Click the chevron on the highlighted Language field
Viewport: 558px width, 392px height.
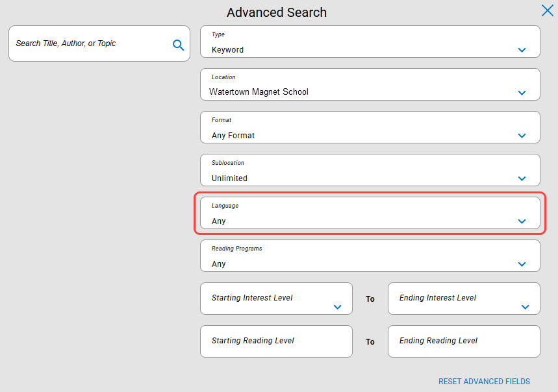[x=522, y=221]
